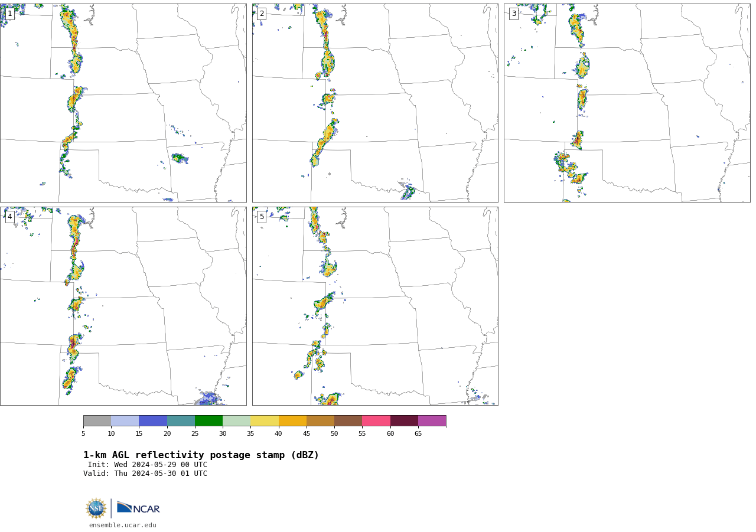
Task: Click the teal 20-25 dBZ swatch
Action: pos(181,420)
